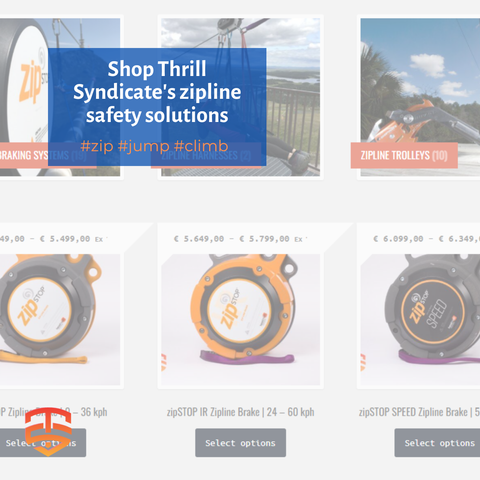Open the zipSTOP SPEED Zipline Brake title
This screenshot has width=480, height=480.
[419, 412]
